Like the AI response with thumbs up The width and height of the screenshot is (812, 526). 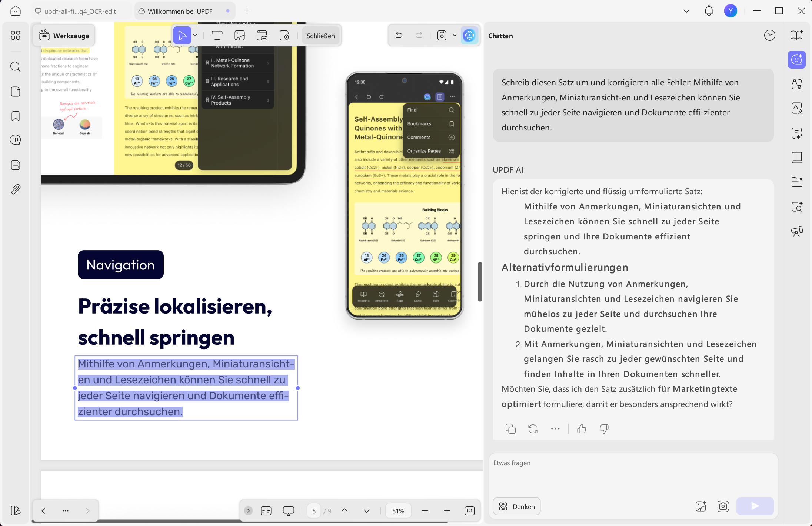pyautogui.click(x=582, y=429)
